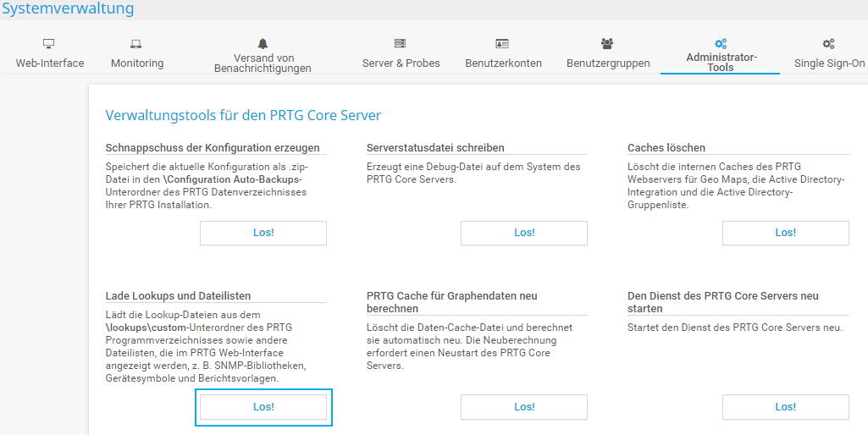Image resolution: width=868 pixels, height=435 pixels.
Task: Go to the Benutzerkonten tab
Action: click(x=503, y=63)
